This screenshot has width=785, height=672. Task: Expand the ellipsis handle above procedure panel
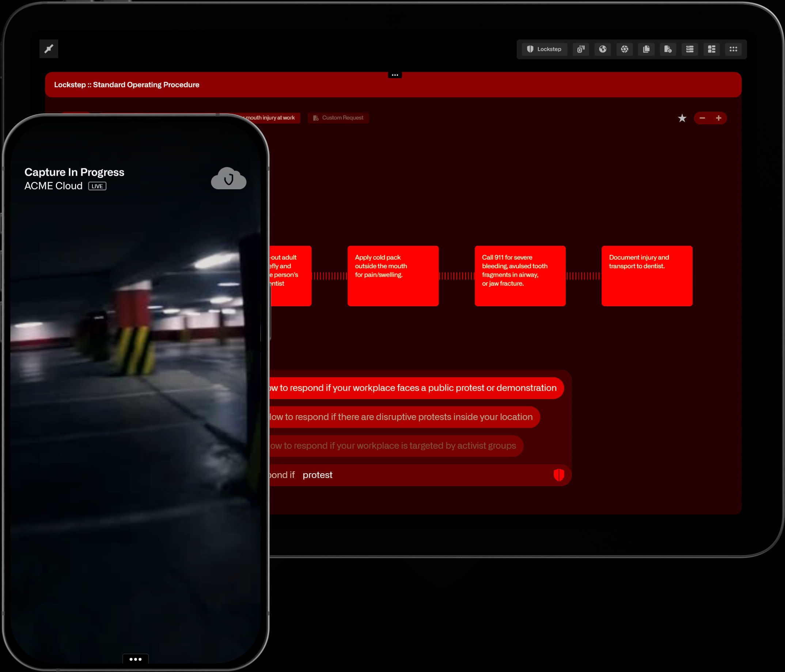[395, 75]
